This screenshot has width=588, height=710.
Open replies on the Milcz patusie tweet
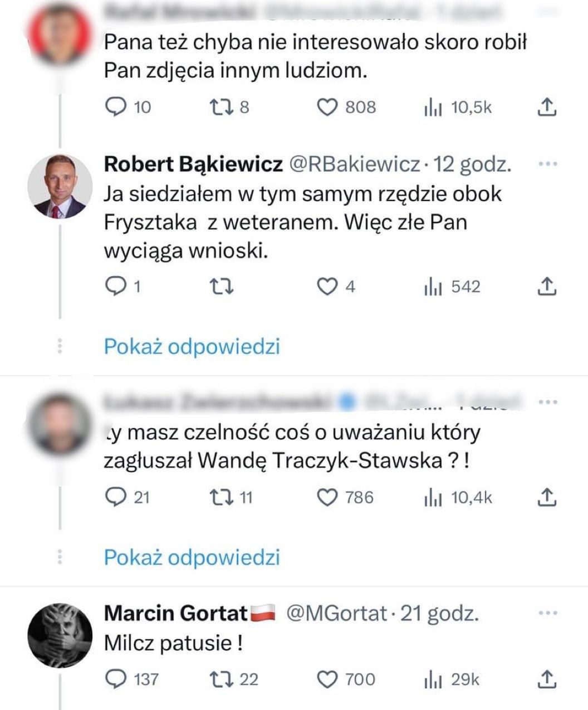(x=116, y=679)
